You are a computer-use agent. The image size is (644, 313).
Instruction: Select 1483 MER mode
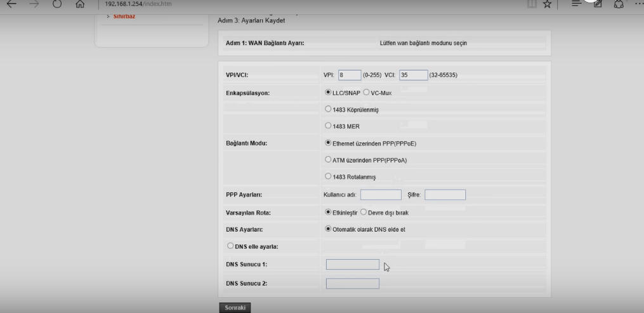(328, 126)
